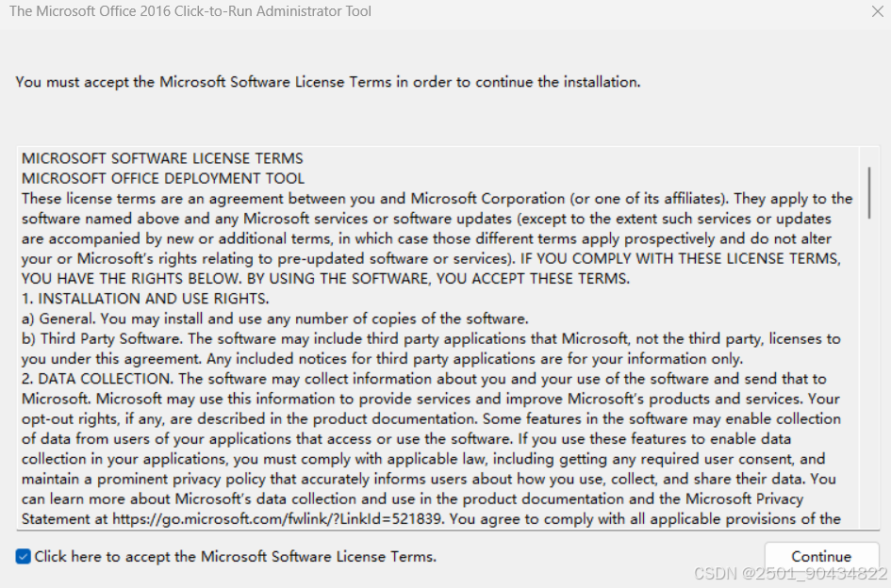
Task: Click the '1. INSTALLATION AND USE RIGHTS.' heading
Action: click(x=145, y=299)
